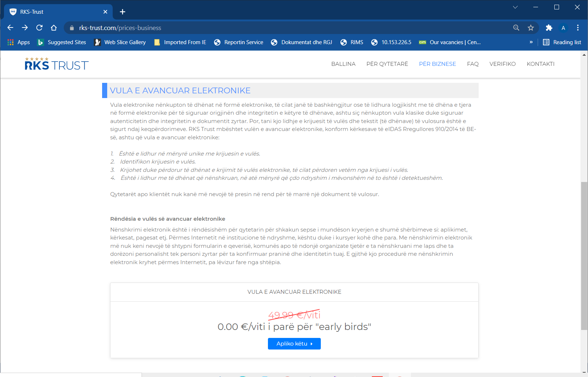Go back with the browser back arrow
Viewport: 588px width, 377px height.
(10, 28)
